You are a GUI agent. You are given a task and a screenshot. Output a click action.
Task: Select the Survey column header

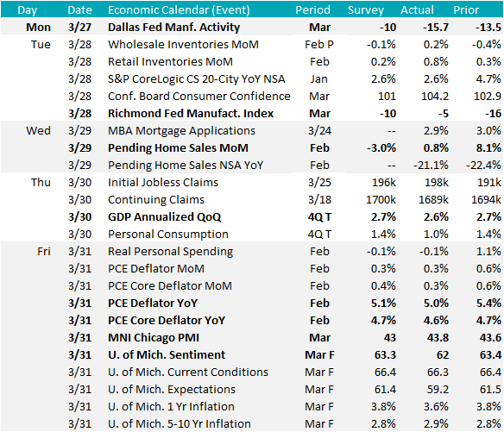click(x=366, y=10)
